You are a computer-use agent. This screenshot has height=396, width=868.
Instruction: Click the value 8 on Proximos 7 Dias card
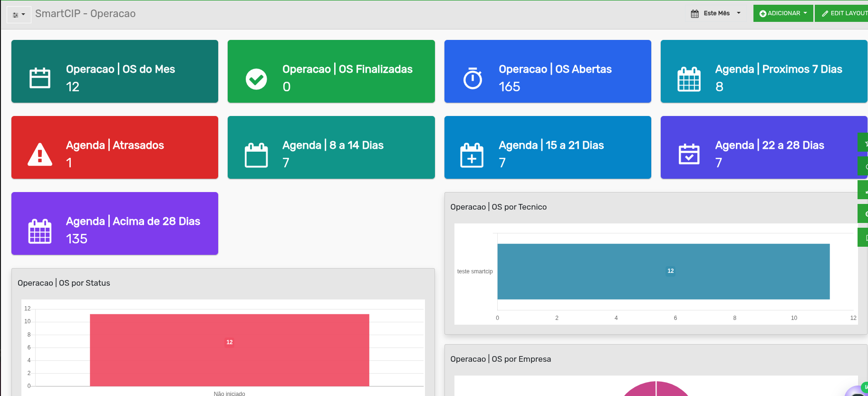720,87
